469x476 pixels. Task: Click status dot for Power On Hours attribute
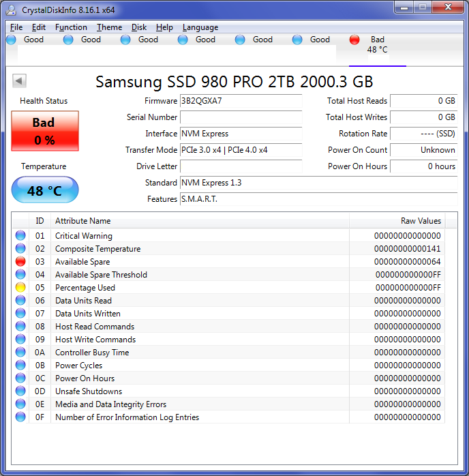pyautogui.click(x=20, y=378)
